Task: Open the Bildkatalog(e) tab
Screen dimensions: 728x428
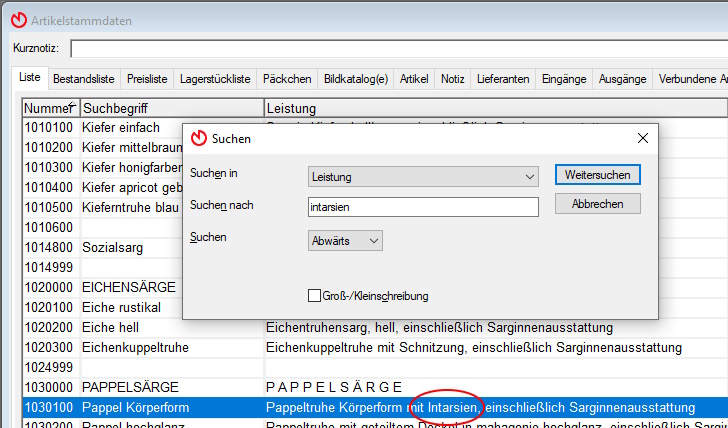Action: coord(356,79)
